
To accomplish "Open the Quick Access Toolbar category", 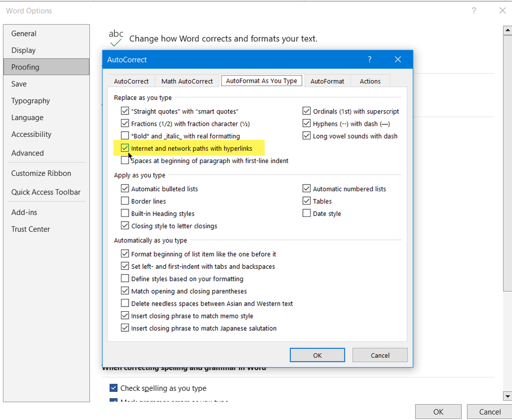I will 46,192.
